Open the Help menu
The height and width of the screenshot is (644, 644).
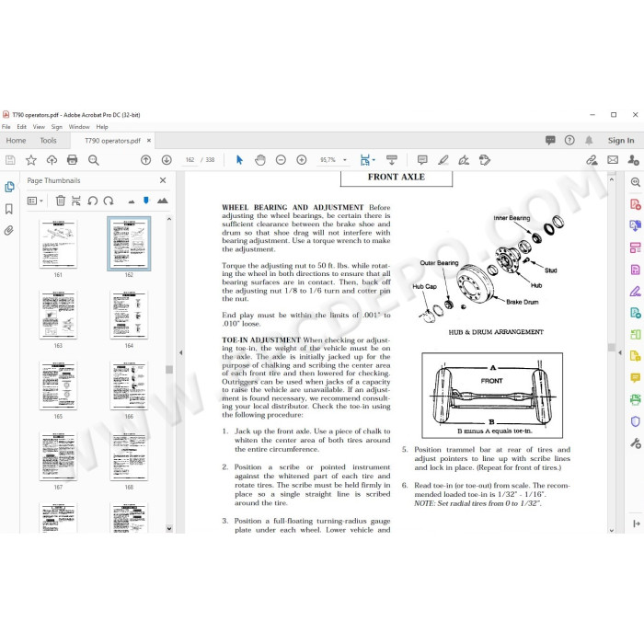(x=102, y=127)
